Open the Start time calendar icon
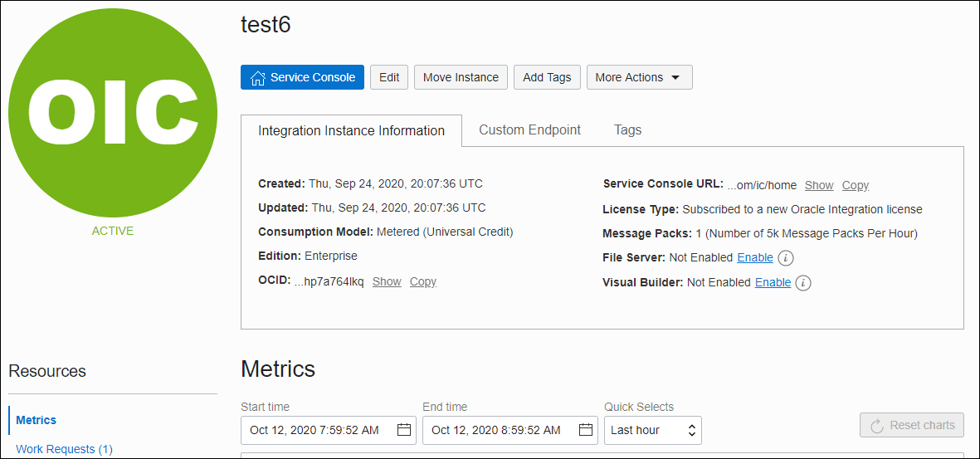This screenshot has width=980, height=459. click(x=404, y=430)
